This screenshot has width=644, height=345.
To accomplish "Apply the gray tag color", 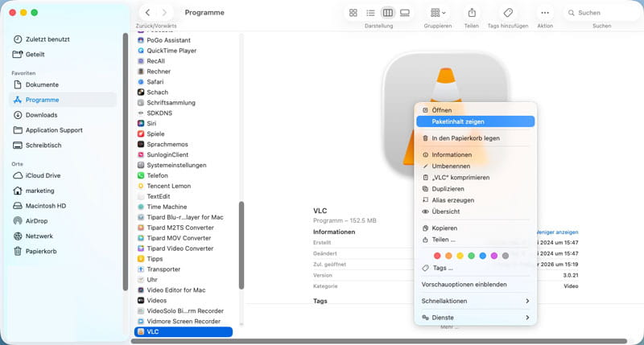I will coord(506,256).
